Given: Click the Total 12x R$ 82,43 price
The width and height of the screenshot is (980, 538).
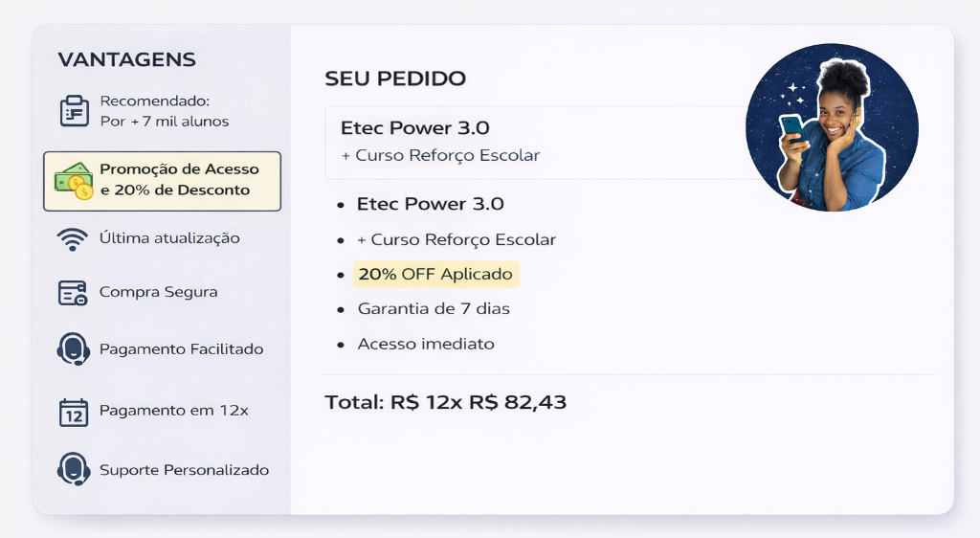Looking at the screenshot, I should [445, 403].
